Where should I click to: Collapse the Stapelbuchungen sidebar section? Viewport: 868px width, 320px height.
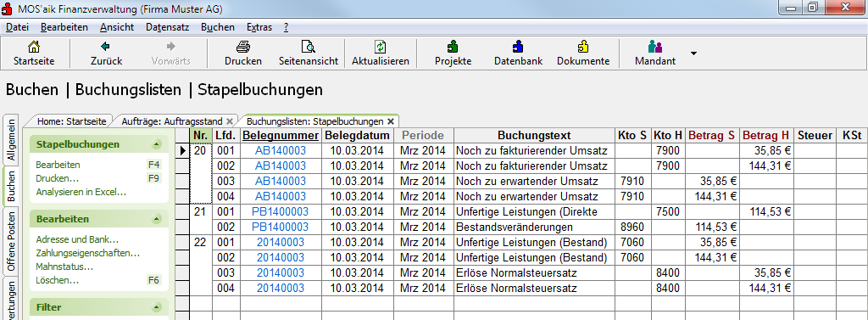coord(157,145)
